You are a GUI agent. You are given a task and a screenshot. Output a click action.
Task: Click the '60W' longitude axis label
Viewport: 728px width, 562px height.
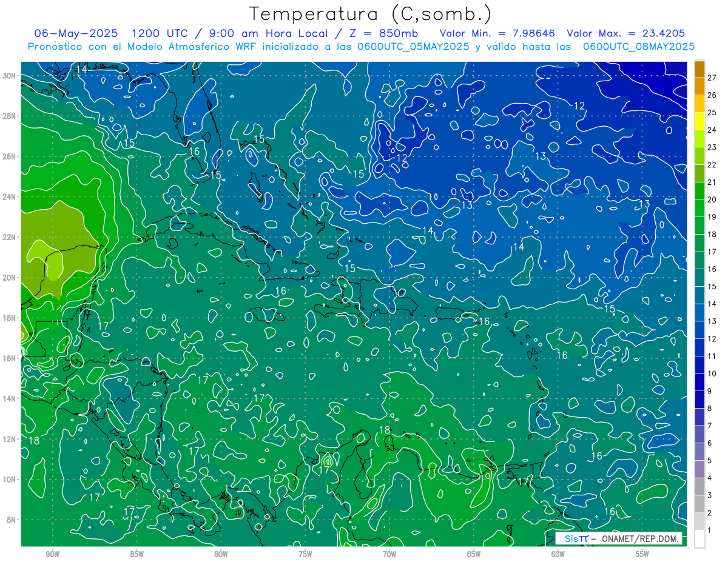pos(558,555)
